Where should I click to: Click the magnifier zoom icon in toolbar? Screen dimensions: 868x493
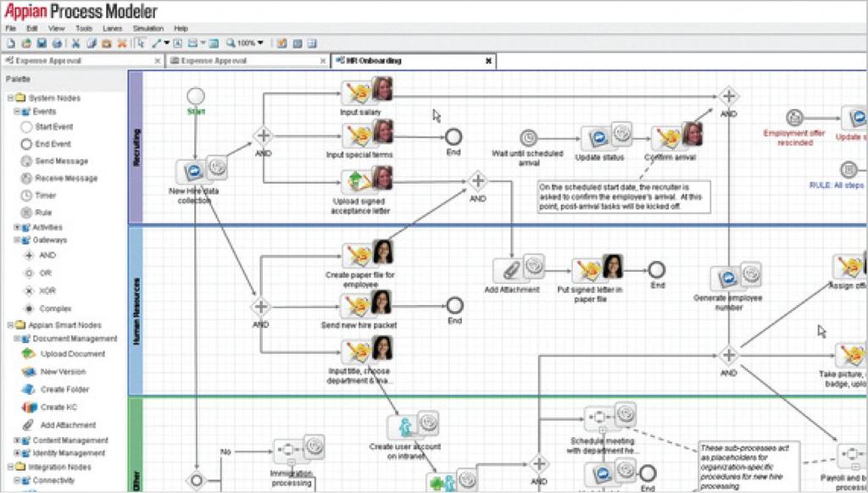point(231,43)
